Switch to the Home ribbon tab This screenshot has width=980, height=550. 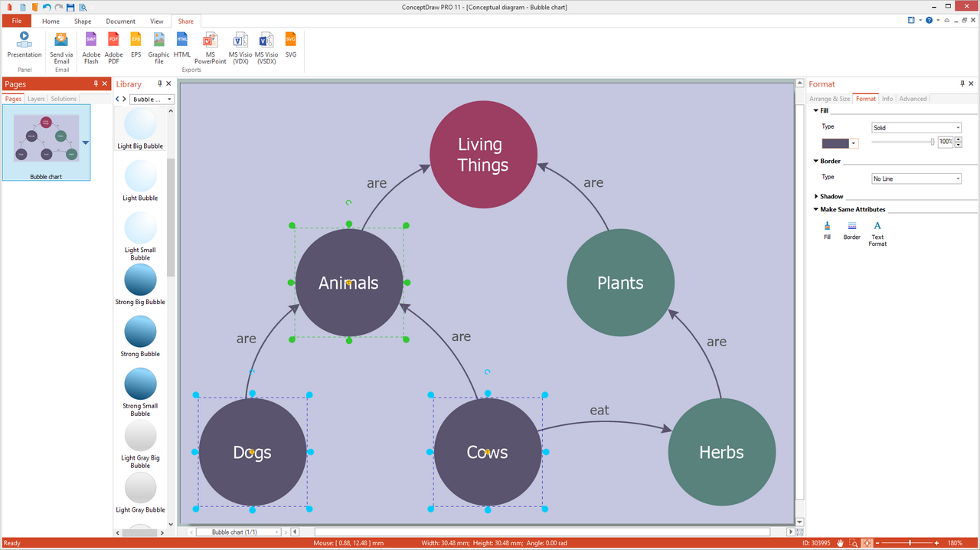pyautogui.click(x=51, y=21)
